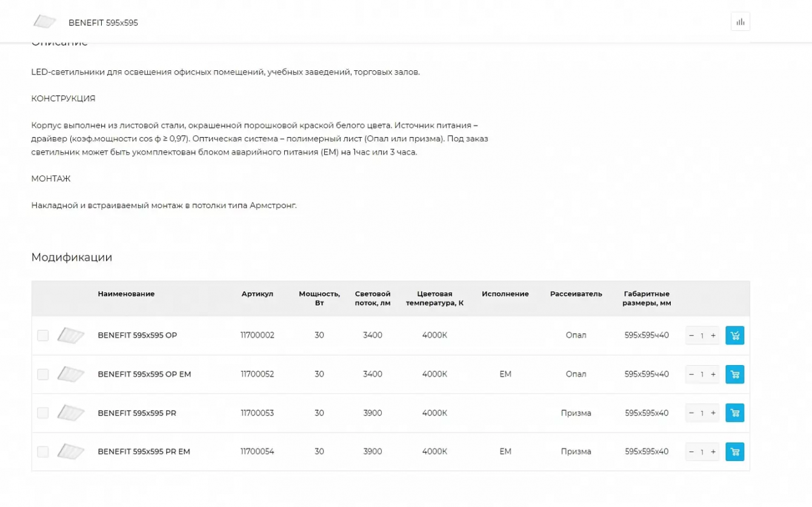Viewport: 812px width, 507px height.
Task: Click thumbnail of BENEFIT 595x595 OP EM
Action: 71,374
